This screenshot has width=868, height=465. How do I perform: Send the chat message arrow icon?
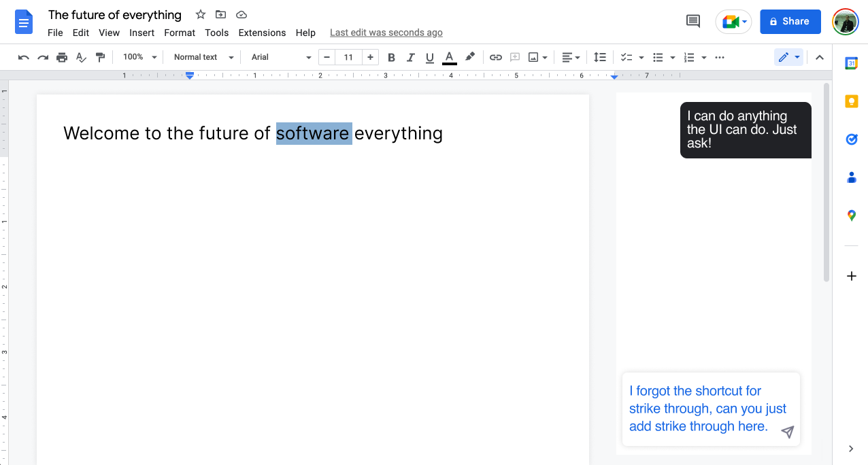[787, 432]
